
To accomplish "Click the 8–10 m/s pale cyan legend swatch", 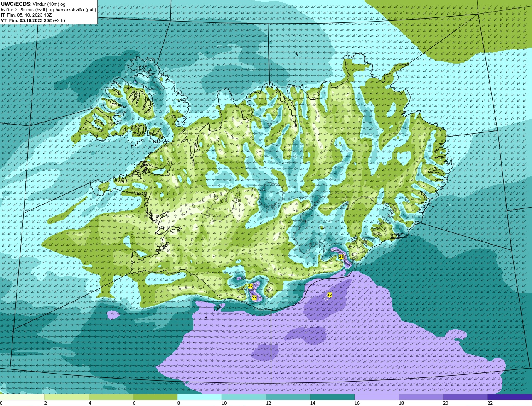I will point(199,397).
